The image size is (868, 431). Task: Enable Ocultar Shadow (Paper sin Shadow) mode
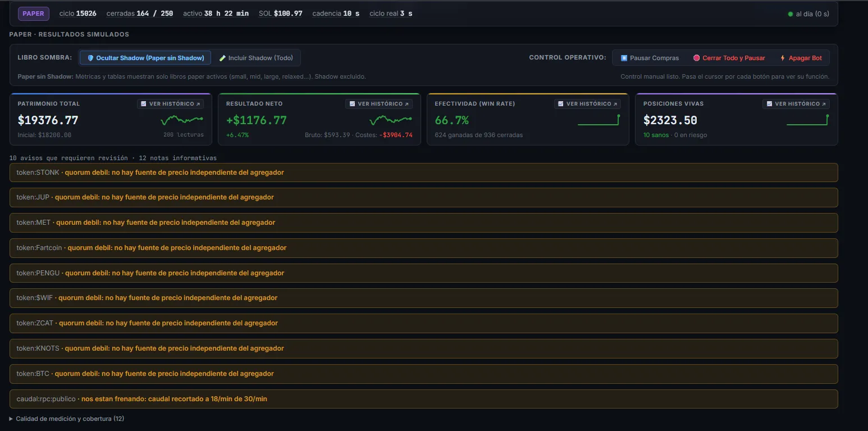[145, 58]
